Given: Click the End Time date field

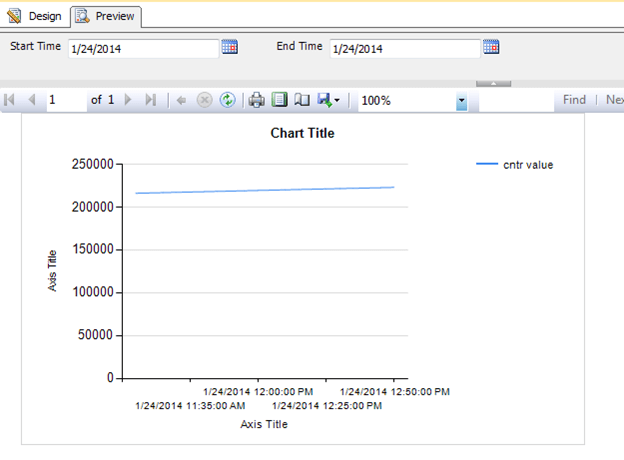Looking at the screenshot, I should (x=405, y=49).
